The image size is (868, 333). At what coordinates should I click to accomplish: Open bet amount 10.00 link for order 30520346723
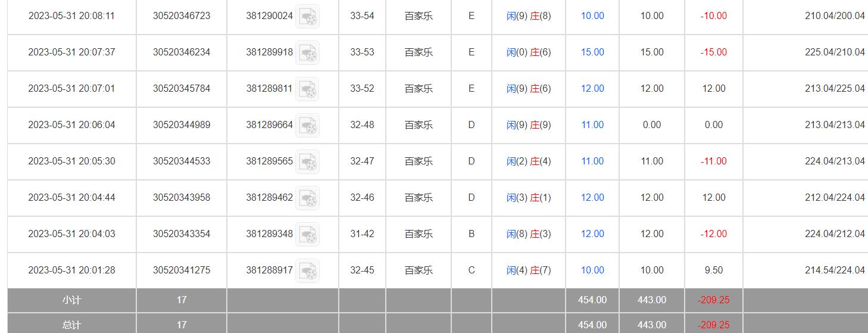592,16
